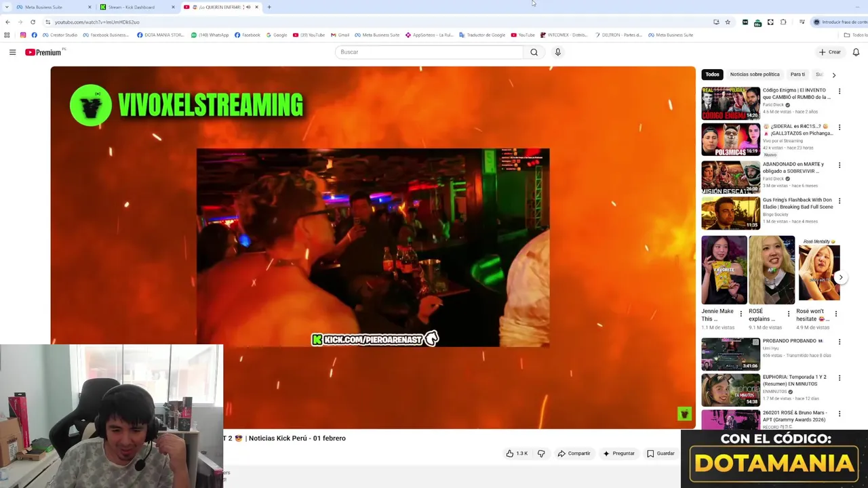The height and width of the screenshot is (488, 868).
Task: Open the browser extensions puzzle icon
Action: click(x=783, y=22)
